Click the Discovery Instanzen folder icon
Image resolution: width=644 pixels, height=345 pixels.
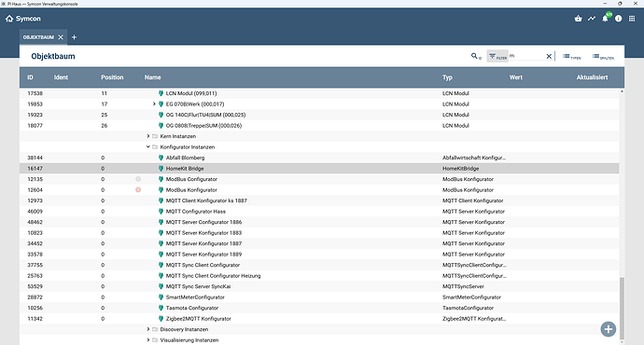coord(155,329)
